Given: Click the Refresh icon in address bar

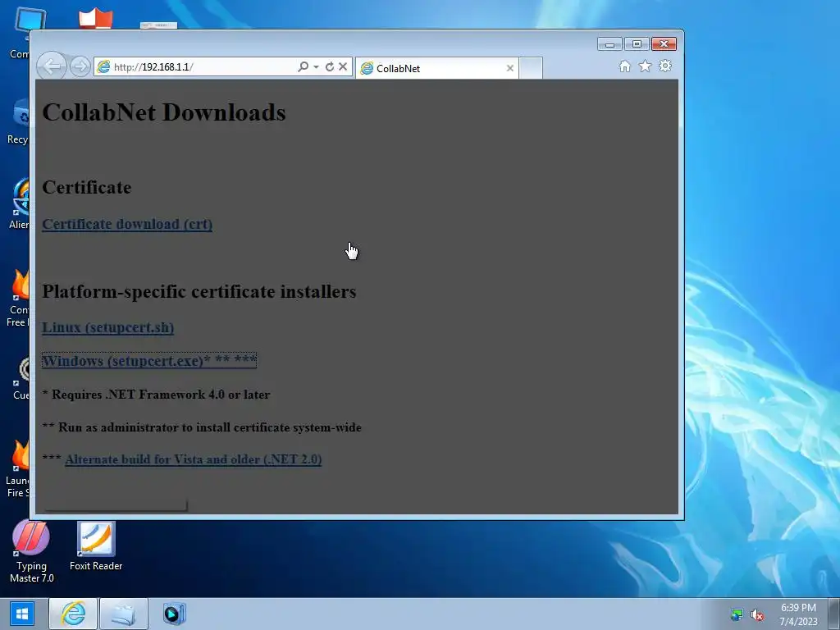Looking at the screenshot, I should pyautogui.click(x=330, y=66).
